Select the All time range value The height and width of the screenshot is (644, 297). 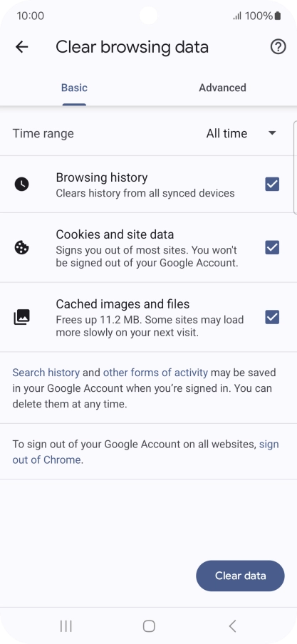(x=226, y=133)
